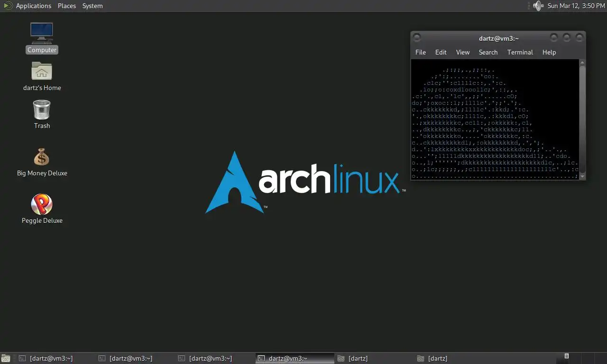
Task: Open the Computer desktop icon
Action: point(42,33)
